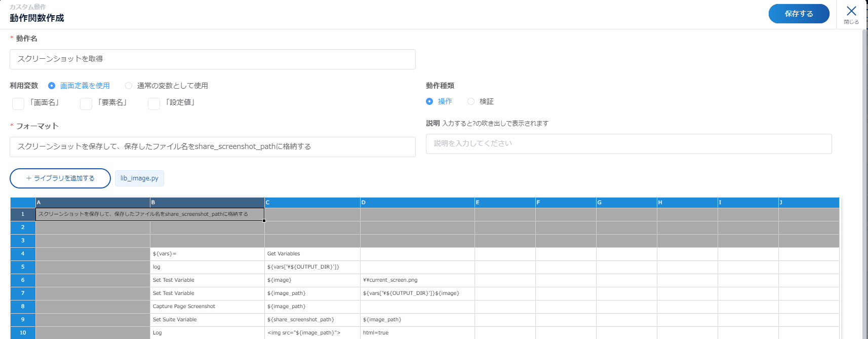The image size is (868, 339).
Task: Select column D header
Action: (417, 202)
